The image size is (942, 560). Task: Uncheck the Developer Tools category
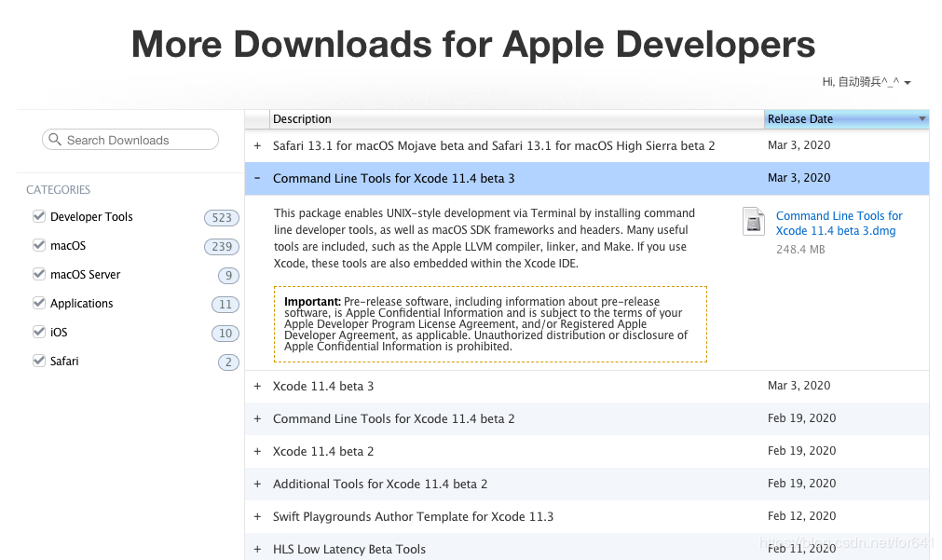[x=39, y=216]
